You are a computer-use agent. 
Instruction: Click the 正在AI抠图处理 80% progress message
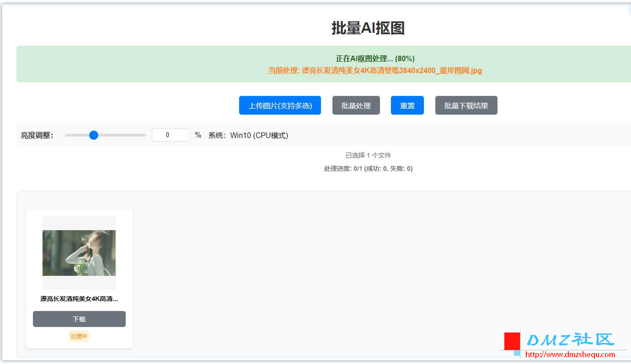coord(375,58)
